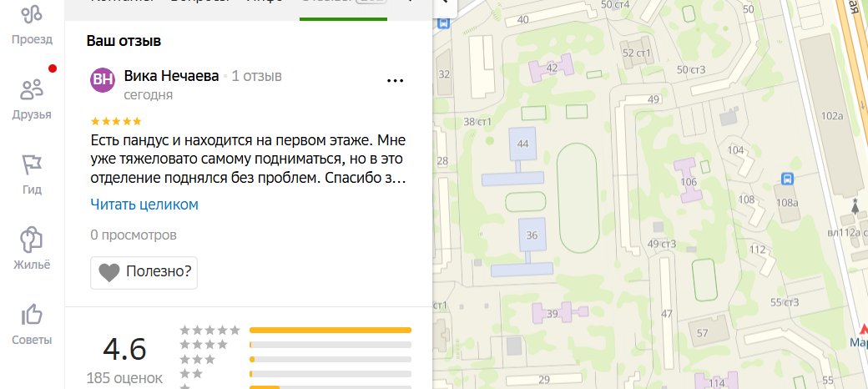Select building 50 ст3 on the map
The height and width of the screenshot is (389, 868).
(691, 69)
